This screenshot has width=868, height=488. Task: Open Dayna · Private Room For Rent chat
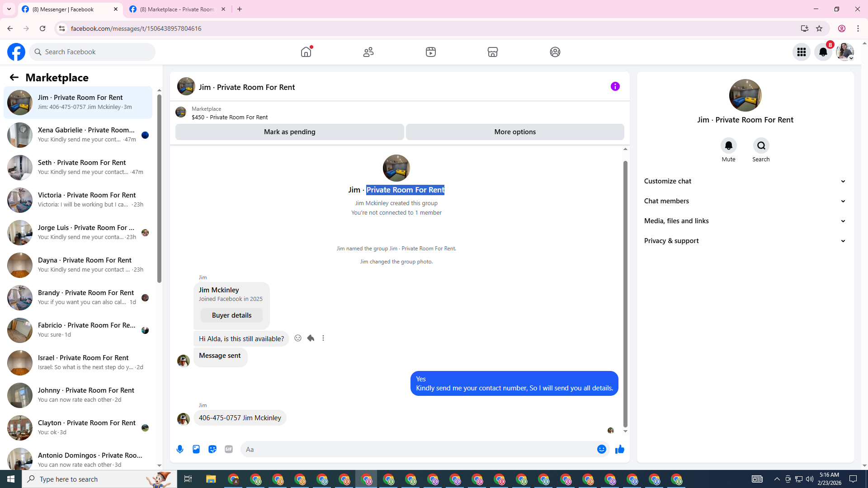[78, 265]
